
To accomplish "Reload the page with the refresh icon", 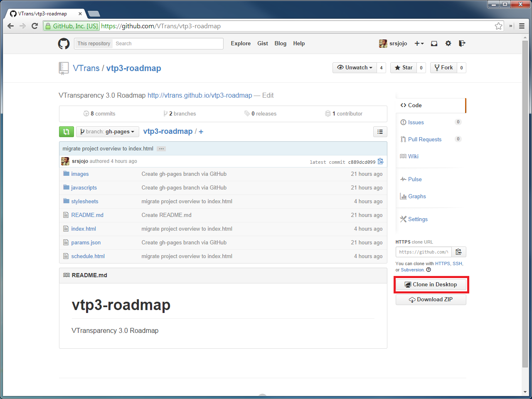I will click(x=35, y=26).
